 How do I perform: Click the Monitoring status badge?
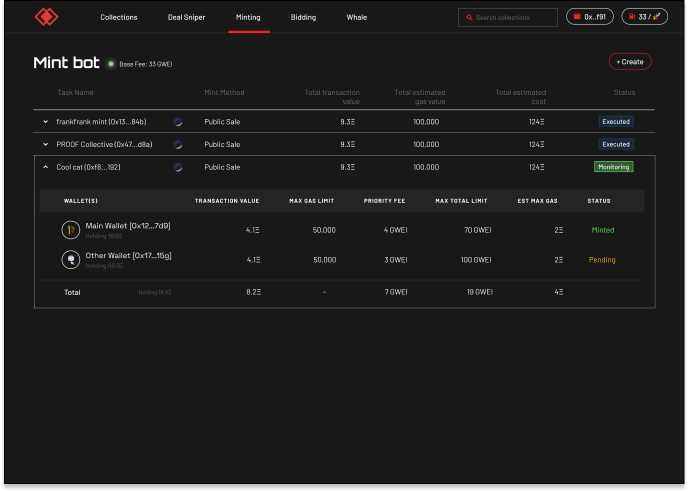pos(613,167)
